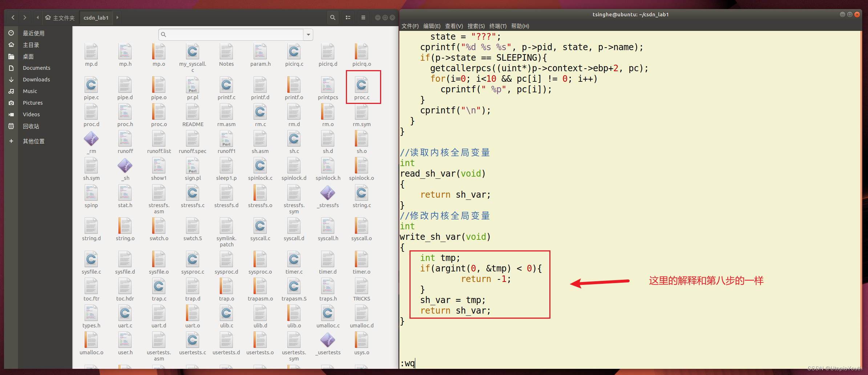The width and height of the screenshot is (868, 375).
Task: Open terminal 搜索(S) menu
Action: (x=476, y=26)
